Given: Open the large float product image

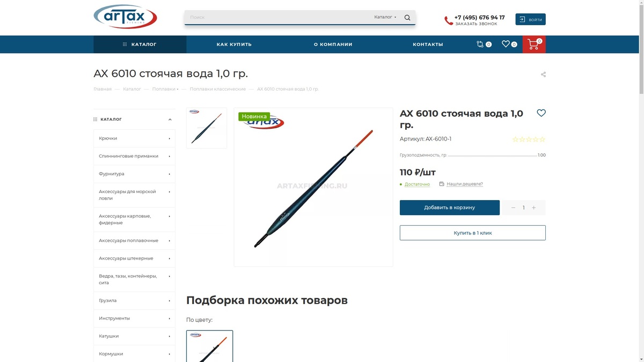Looking at the screenshot, I should click(x=313, y=187).
